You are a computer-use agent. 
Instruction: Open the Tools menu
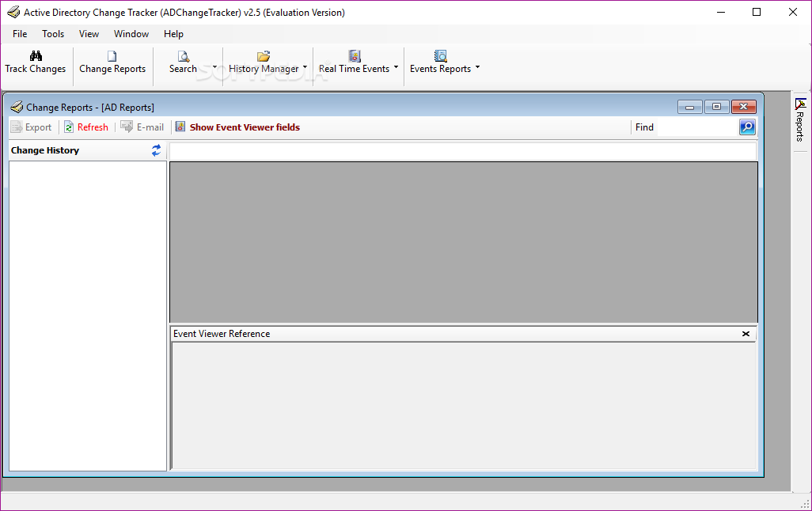pos(53,34)
